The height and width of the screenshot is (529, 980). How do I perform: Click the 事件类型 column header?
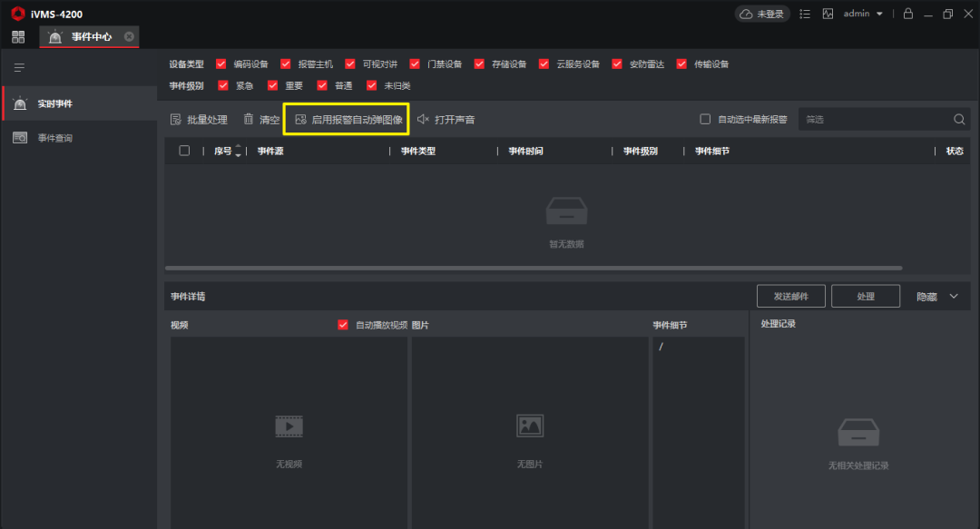coord(418,151)
